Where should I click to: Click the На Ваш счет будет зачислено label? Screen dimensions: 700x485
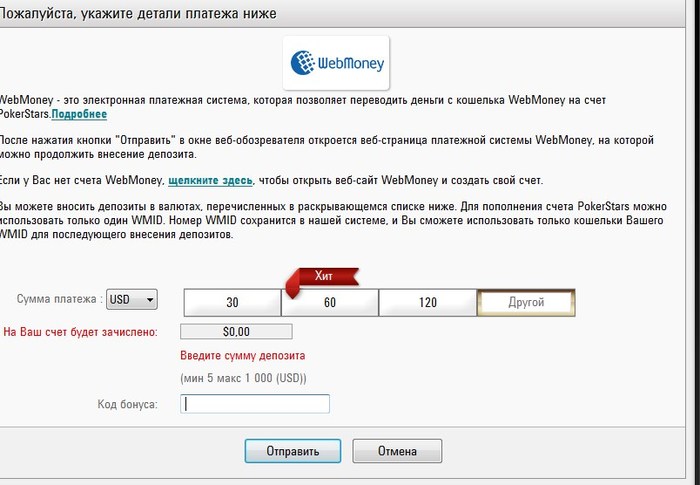pyautogui.click(x=80, y=332)
